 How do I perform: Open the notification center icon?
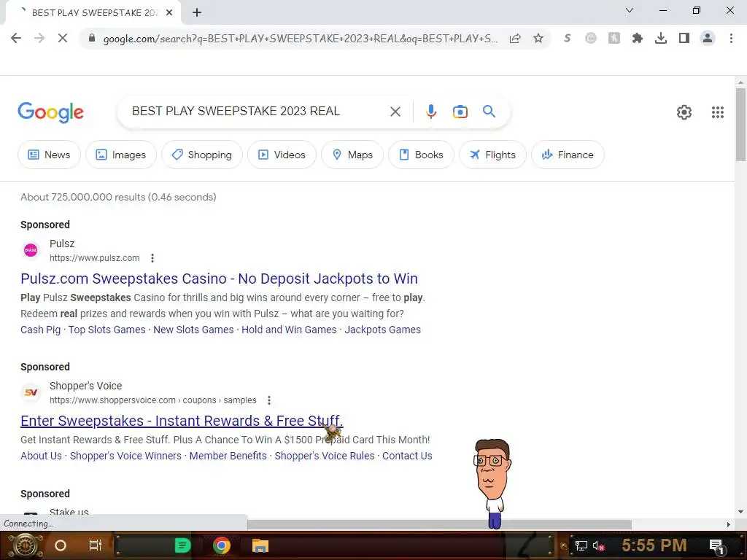[x=716, y=546]
